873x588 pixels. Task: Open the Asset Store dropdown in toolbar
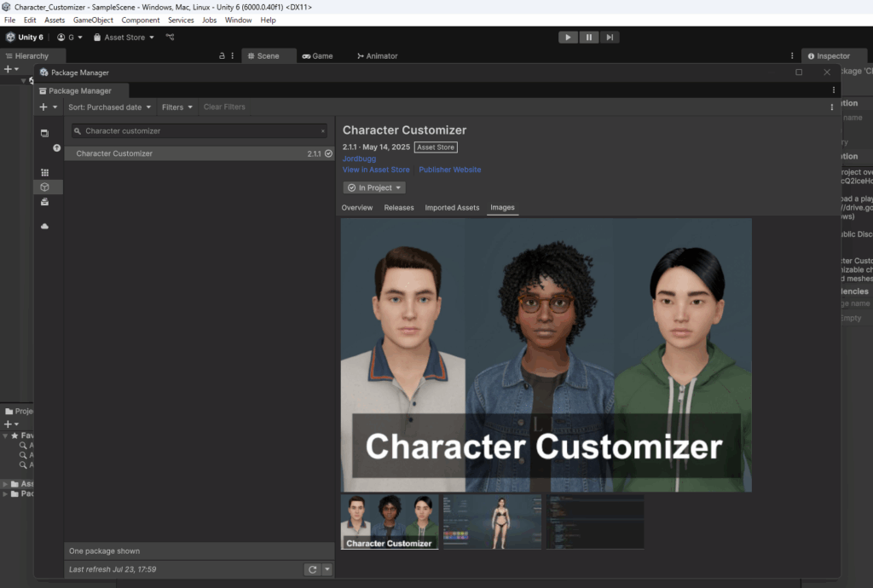click(x=124, y=37)
